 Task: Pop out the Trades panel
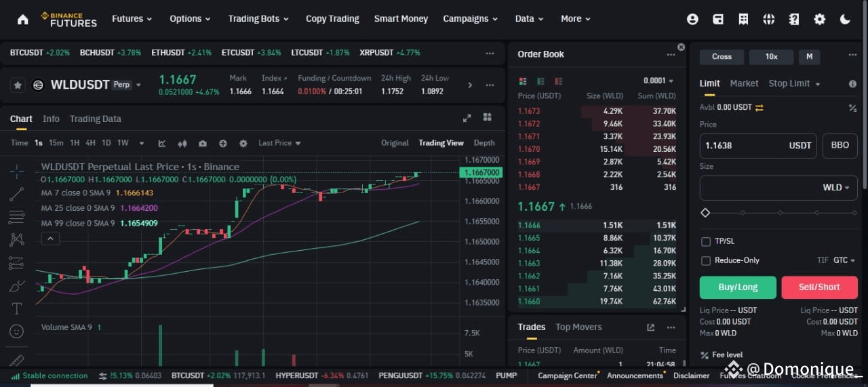click(650, 327)
